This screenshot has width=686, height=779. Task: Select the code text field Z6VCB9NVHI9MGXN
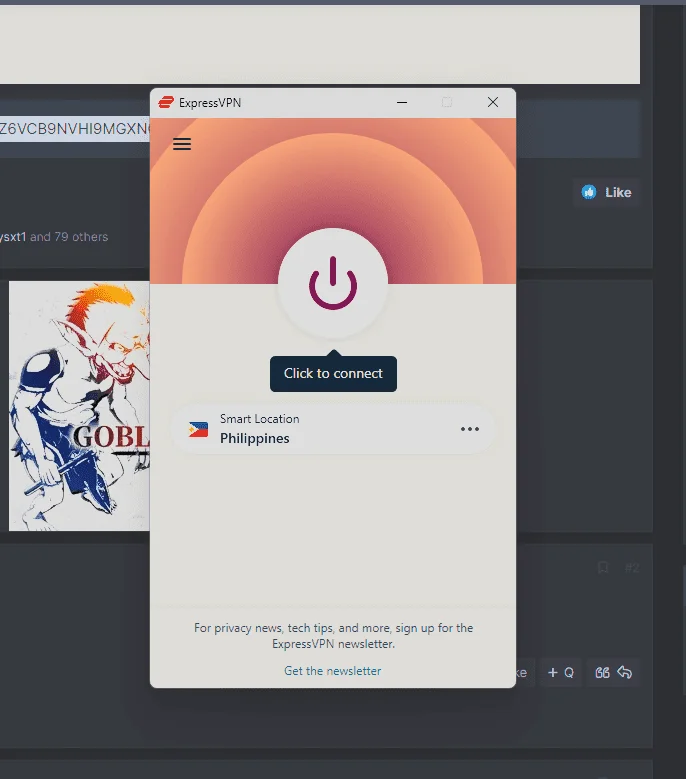(75, 129)
